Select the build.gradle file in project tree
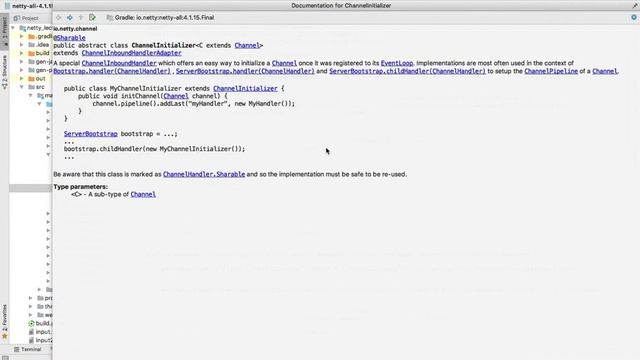The width and height of the screenshot is (640, 360). point(40,323)
